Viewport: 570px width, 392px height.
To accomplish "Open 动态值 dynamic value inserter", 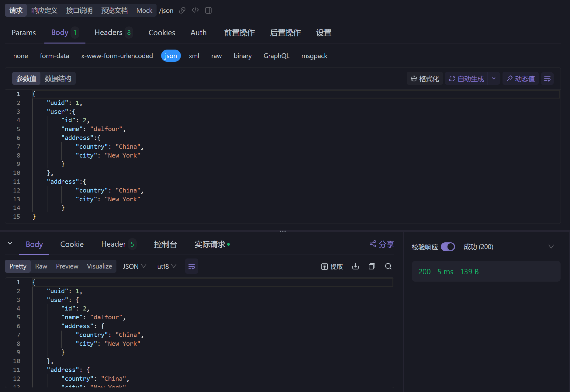I will [x=520, y=78].
